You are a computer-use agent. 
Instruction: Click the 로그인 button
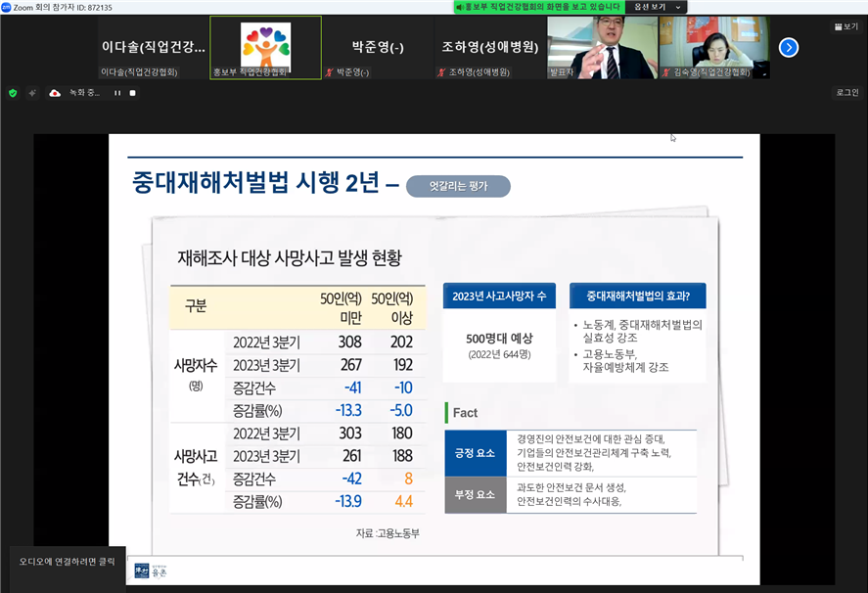pyautogui.click(x=847, y=92)
